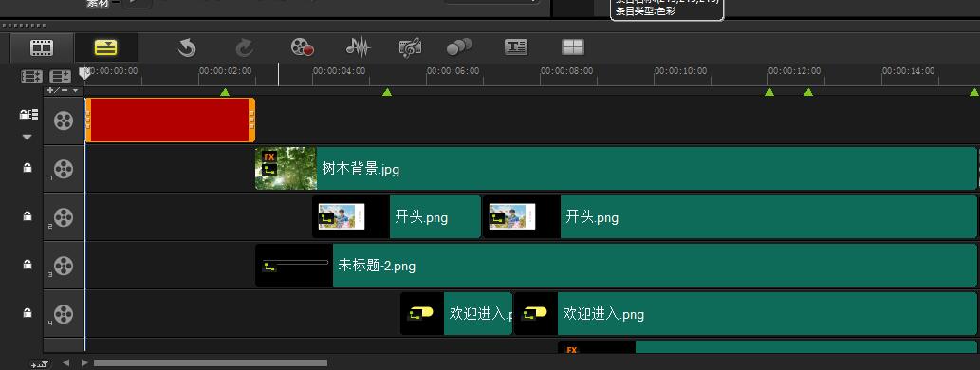Click the Undo arrow
The width and height of the screenshot is (980, 370).
[187, 47]
